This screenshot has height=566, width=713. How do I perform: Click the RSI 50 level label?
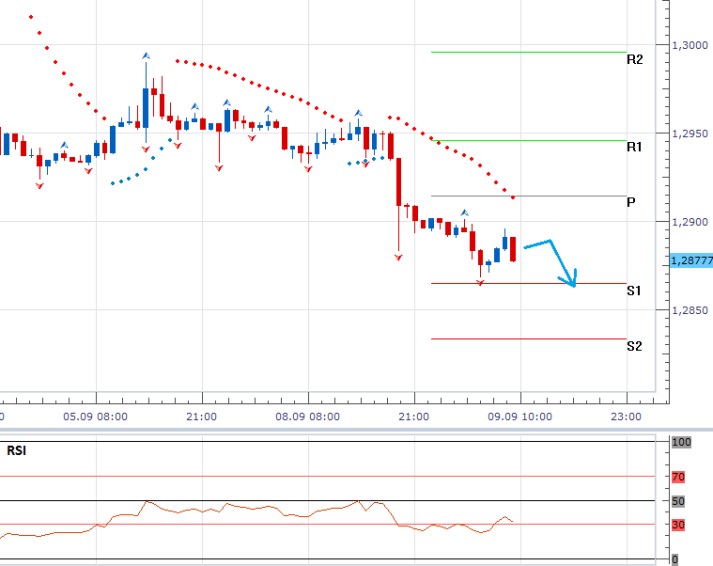tap(678, 501)
